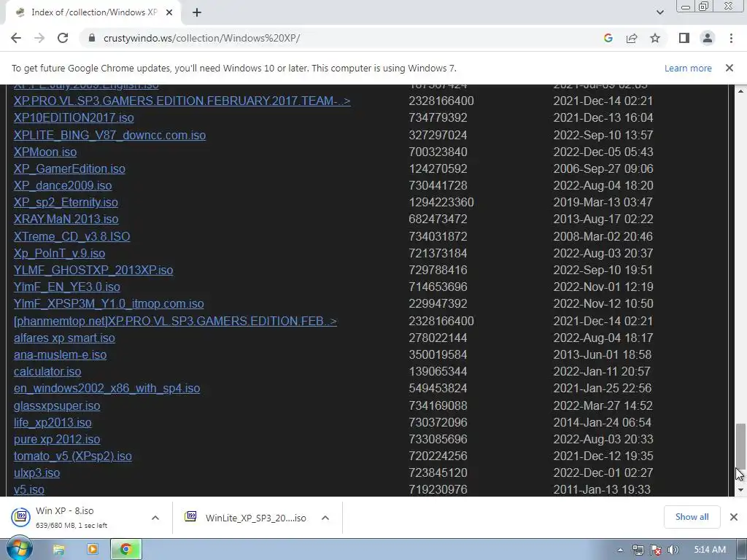Close the downloads bar

734,517
